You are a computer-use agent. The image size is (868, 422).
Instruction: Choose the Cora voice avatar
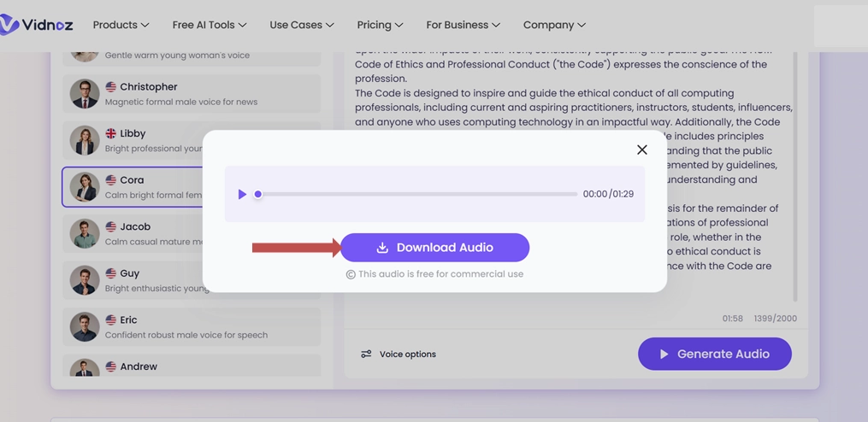pyautogui.click(x=85, y=187)
